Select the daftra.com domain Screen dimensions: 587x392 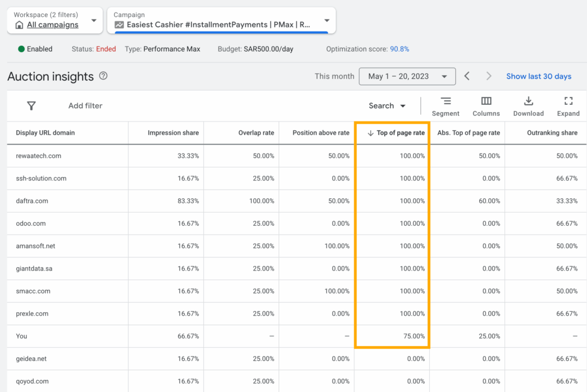click(x=32, y=201)
